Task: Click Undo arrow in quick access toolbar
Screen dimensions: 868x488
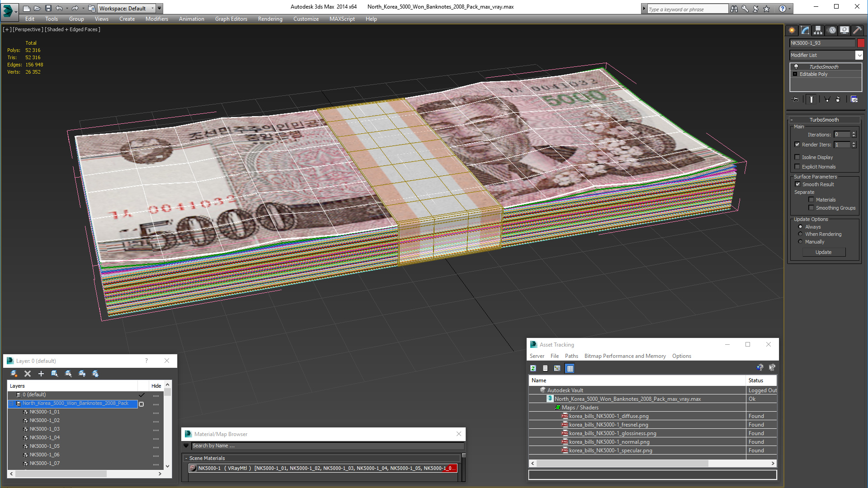Action: [59, 8]
